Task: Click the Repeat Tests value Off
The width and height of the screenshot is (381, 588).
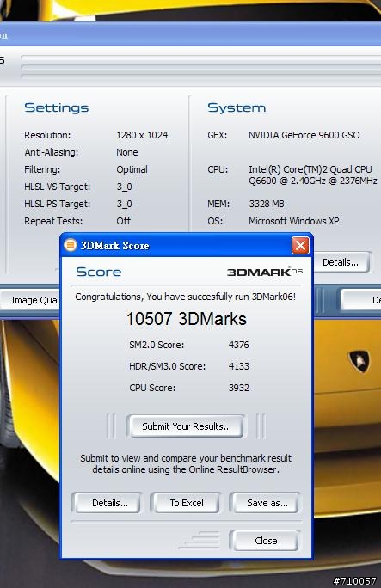Action: pos(123,220)
